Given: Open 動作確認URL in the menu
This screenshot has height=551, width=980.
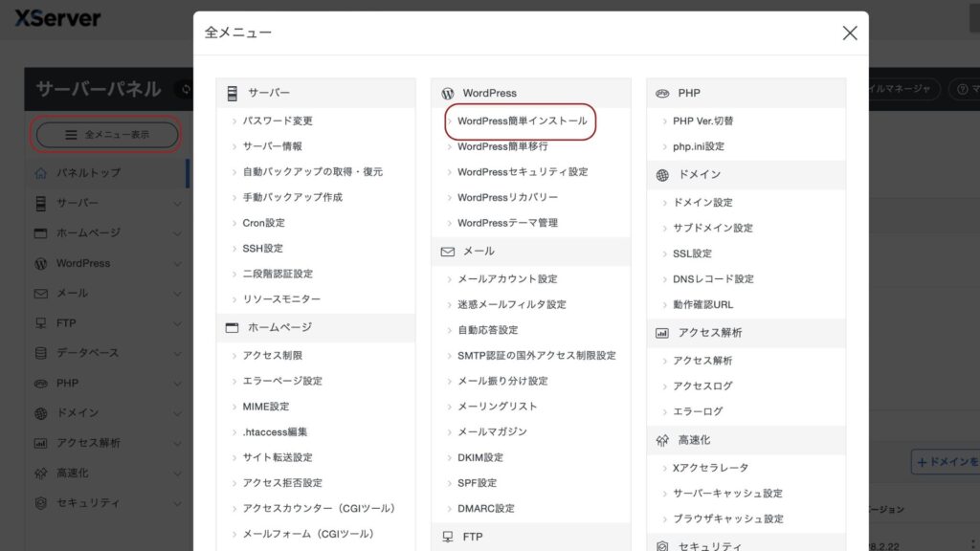Looking at the screenshot, I should tap(702, 305).
